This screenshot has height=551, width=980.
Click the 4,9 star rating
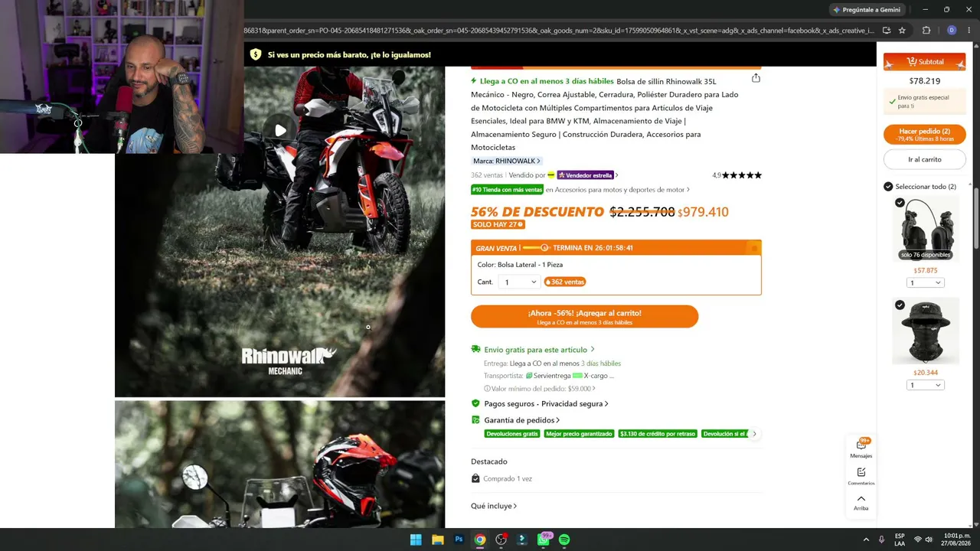click(737, 175)
